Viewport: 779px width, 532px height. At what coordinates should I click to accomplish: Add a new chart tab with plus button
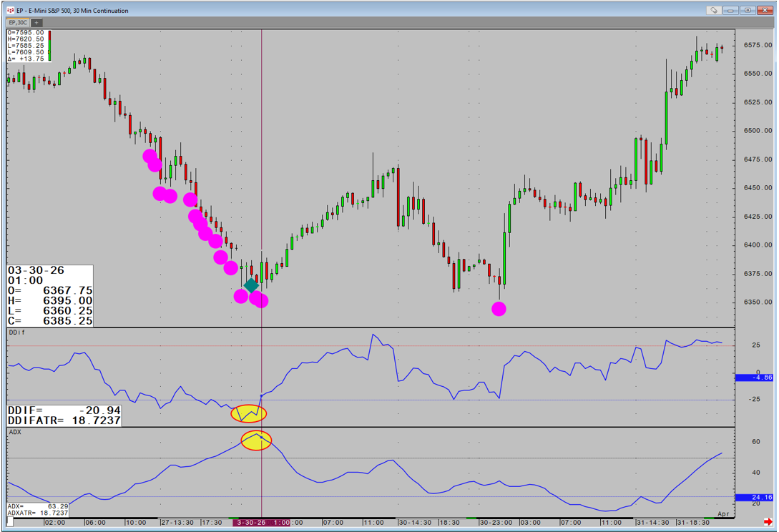[36, 22]
